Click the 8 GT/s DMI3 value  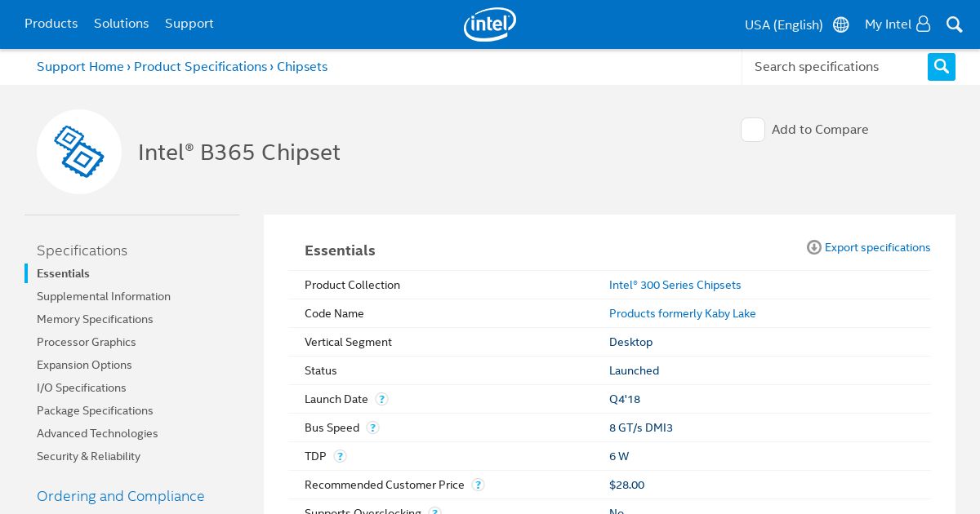[641, 428]
